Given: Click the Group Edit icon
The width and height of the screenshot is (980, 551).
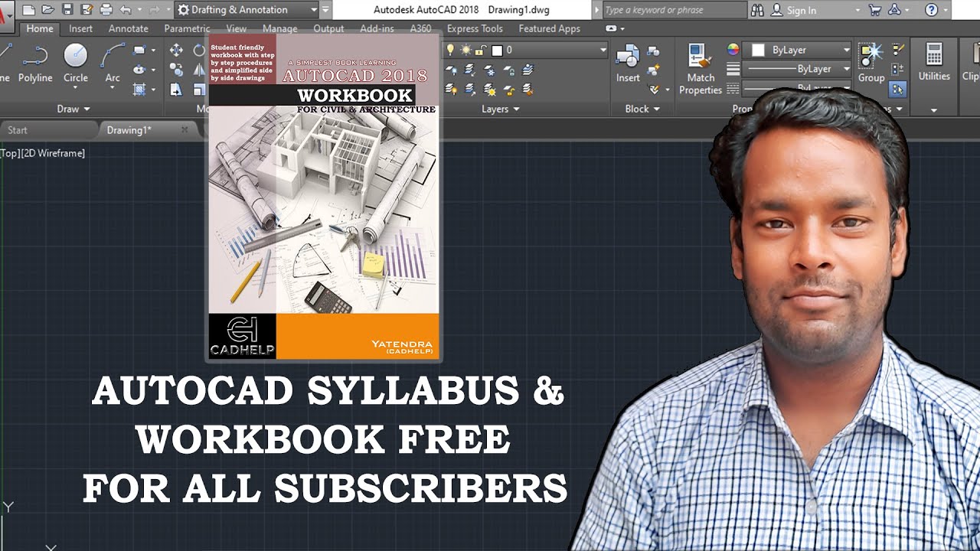Looking at the screenshot, I should pyautogui.click(x=899, y=70).
